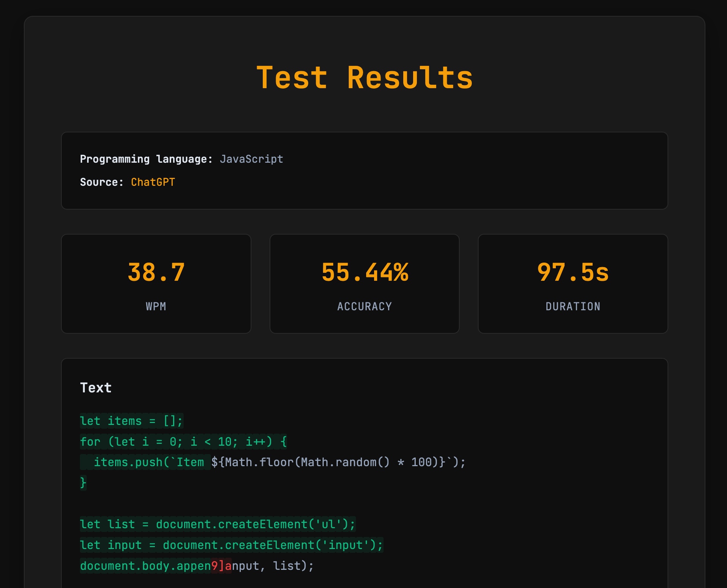This screenshot has height=588, width=727.
Task: Click the ACCURACY label
Action: (x=365, y=306)
